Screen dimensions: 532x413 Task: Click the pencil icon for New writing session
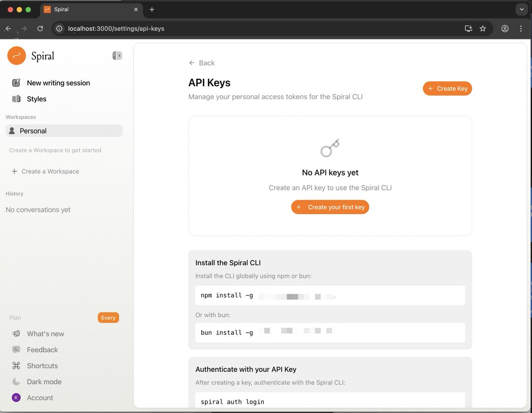coord(16,83)
